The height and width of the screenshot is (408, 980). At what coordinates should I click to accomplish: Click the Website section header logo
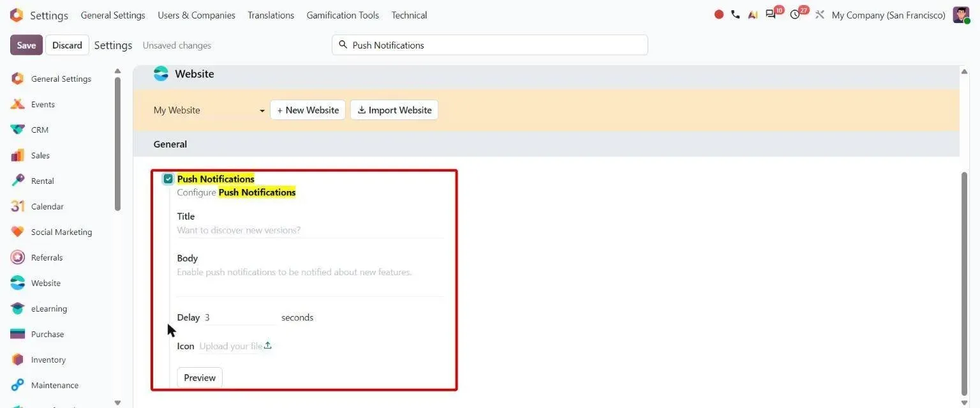click(x=161, y=73)
